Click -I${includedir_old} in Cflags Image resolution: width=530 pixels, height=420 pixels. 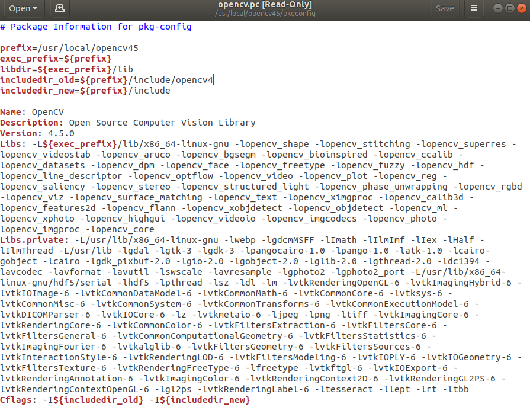click(94, 400)
